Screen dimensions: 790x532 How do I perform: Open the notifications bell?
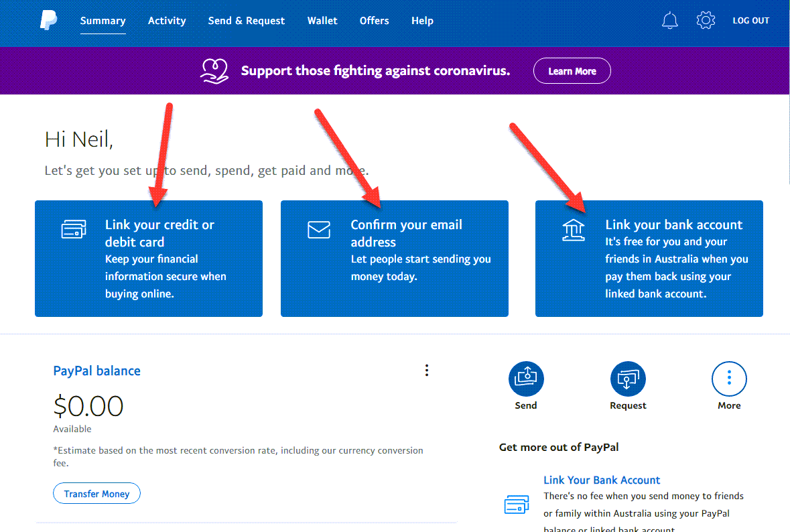[669, 21]
